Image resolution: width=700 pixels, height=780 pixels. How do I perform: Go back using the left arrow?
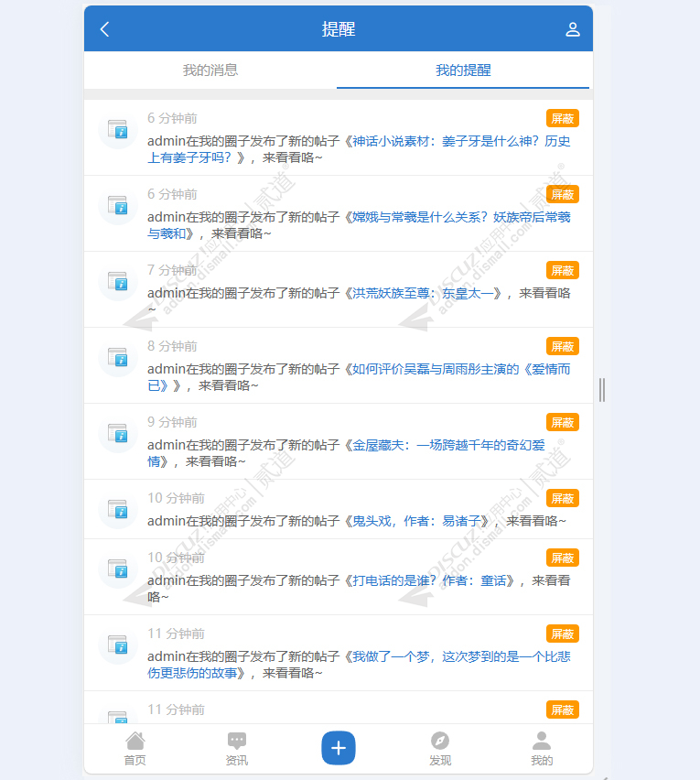click(x=104, y=29)
